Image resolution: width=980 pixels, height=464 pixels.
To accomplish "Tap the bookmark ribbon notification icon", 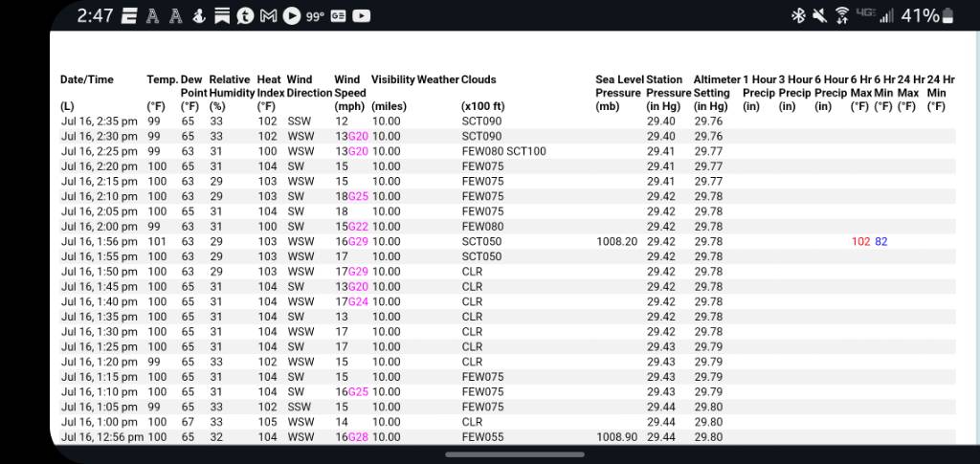I will (222, 15).
